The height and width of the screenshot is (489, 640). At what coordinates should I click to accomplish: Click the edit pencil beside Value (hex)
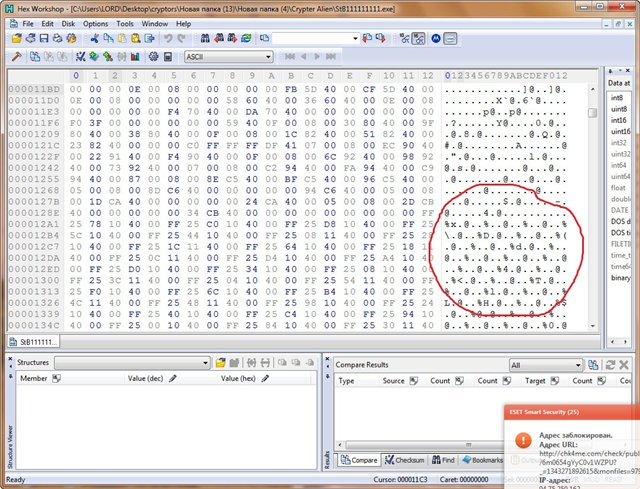265,378
